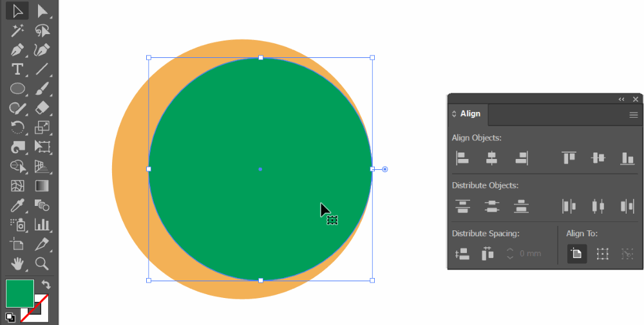
Task: Select the Zoom magnifier tool
Action: 43,263
